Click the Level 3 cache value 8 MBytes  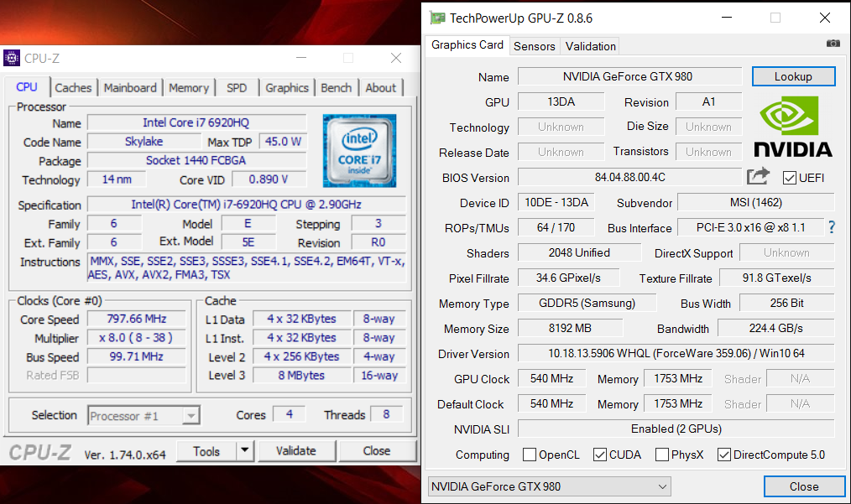(x=302, y=376)
